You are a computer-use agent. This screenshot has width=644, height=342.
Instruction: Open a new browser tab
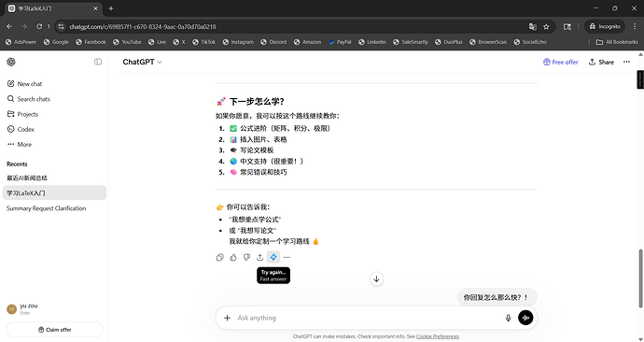click(x=111, y=8)
